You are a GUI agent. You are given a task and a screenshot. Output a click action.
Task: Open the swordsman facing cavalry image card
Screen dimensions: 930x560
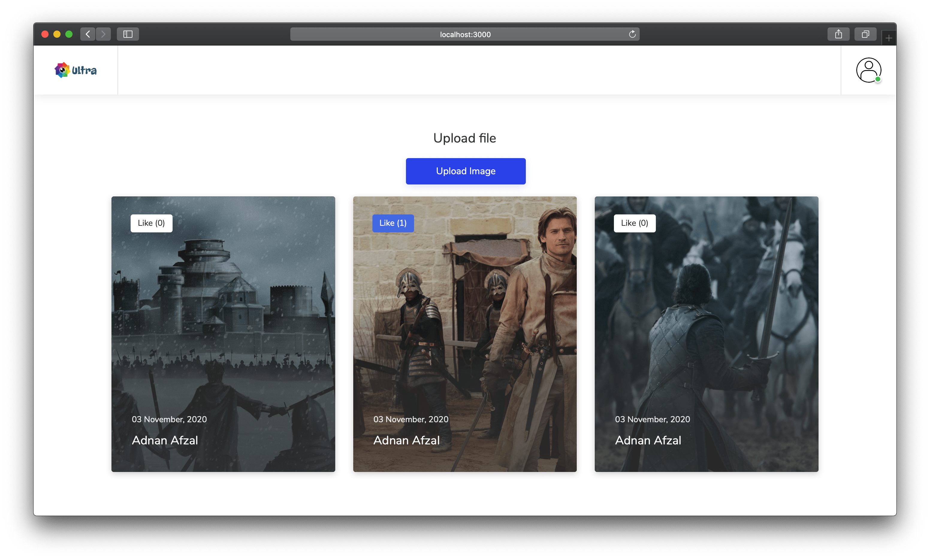point(706,334)
